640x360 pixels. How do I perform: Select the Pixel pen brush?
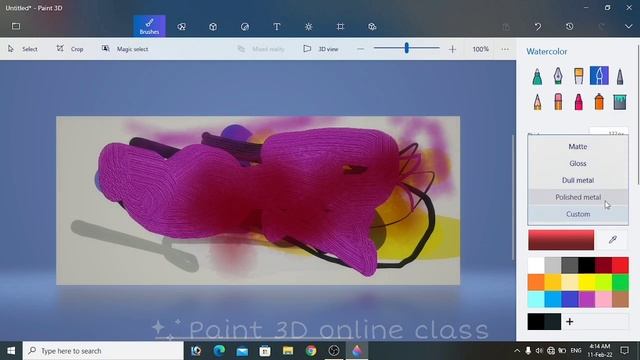point(620,76)
